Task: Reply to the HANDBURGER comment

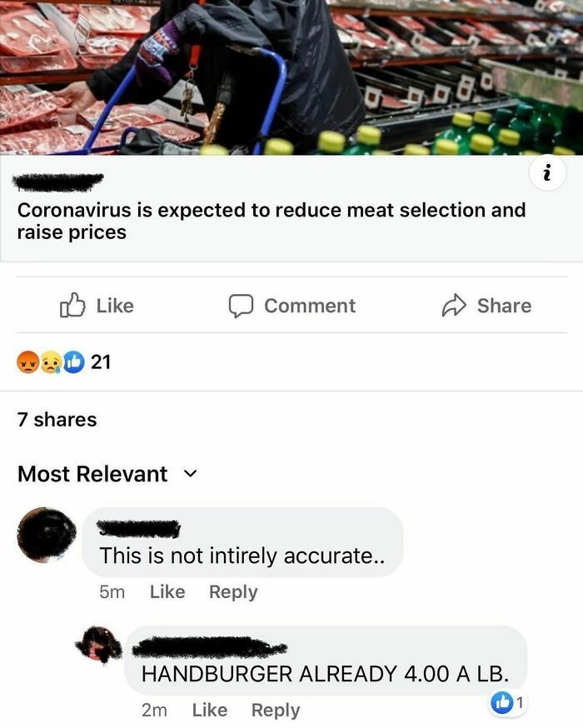Action: (276, 711)
